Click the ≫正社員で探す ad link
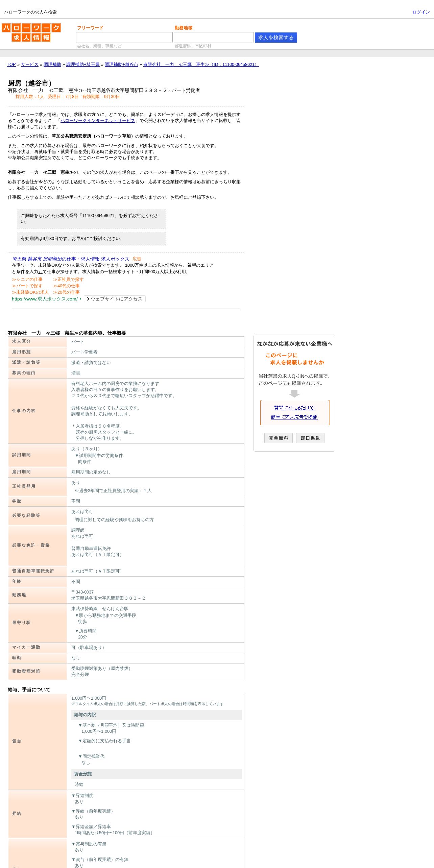 68,280
